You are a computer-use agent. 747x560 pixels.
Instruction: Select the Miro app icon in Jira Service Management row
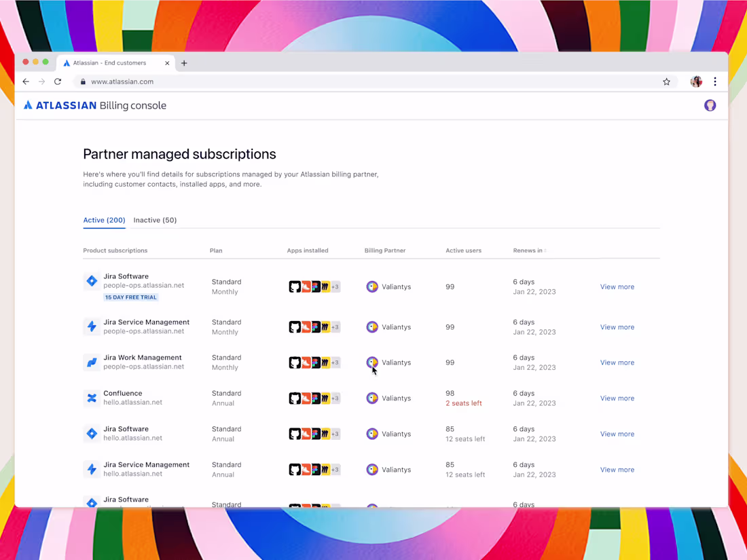[324, 326]
